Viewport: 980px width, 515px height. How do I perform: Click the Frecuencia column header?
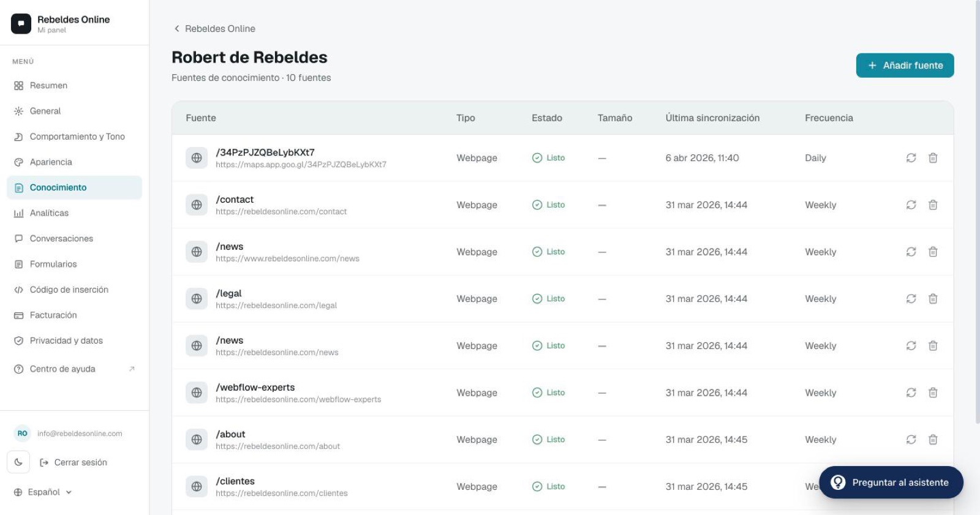(829, 118)
